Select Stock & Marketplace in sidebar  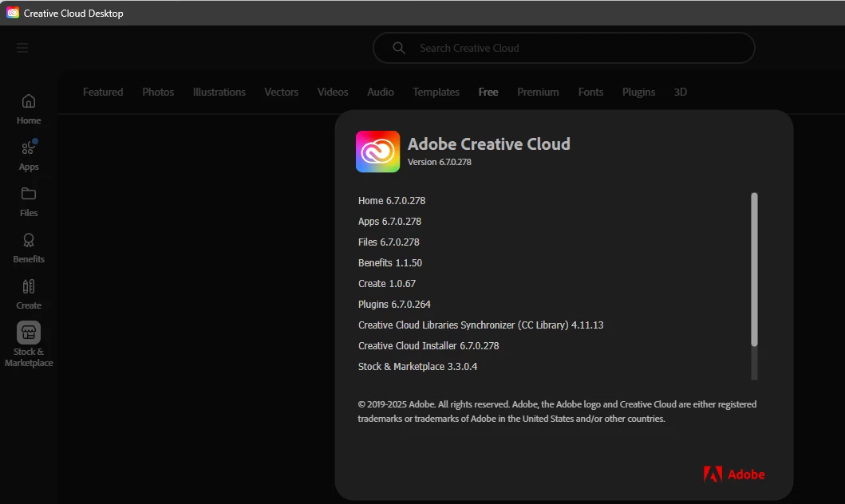point(29,345)
